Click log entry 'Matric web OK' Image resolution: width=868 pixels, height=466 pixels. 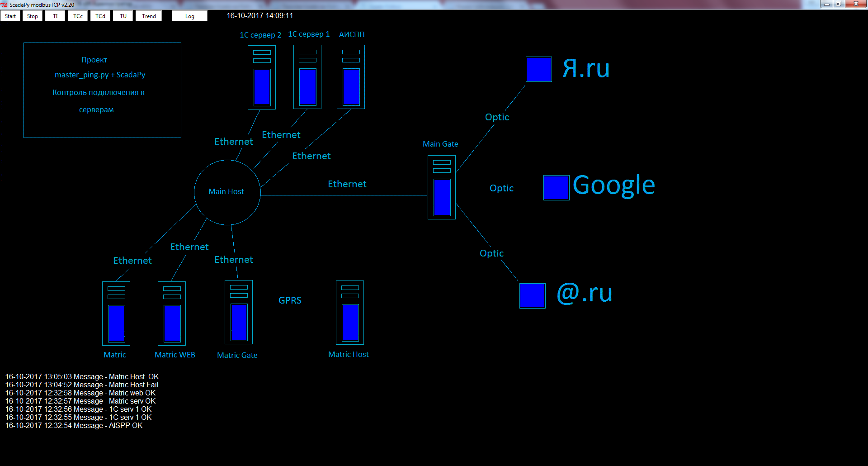pyautogui.click(x=80, y=393)
